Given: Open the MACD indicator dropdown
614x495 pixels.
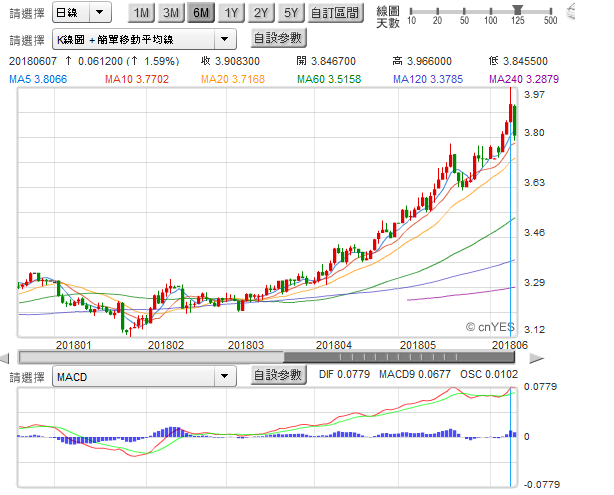Looking at the screenshot, I should (x=144, y=377).
